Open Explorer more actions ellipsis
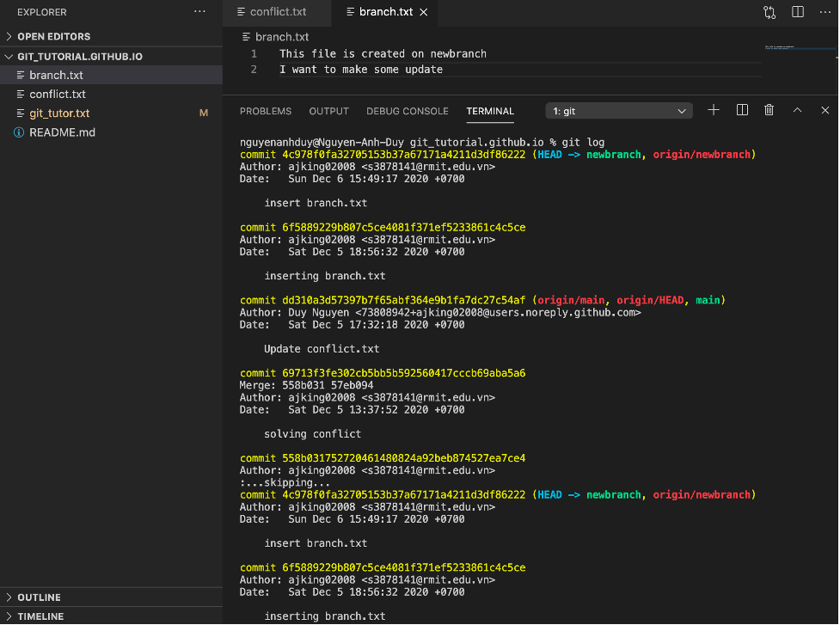Viewport: 840px width, 625px height. [x=199, y=11]
